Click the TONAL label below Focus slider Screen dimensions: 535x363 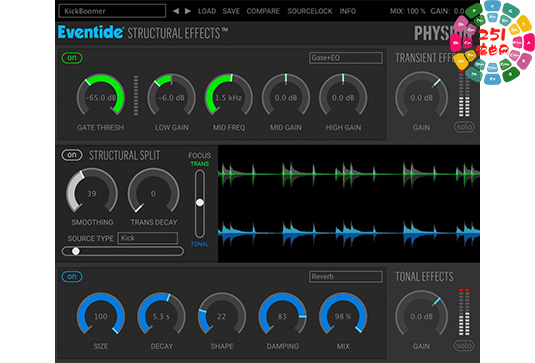pos(200,244)
